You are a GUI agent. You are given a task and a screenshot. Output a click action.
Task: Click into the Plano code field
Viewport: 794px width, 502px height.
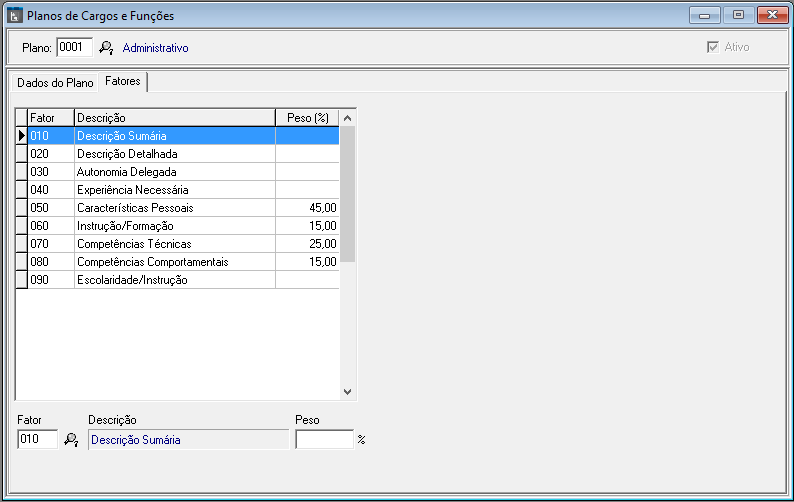point(74,47)
